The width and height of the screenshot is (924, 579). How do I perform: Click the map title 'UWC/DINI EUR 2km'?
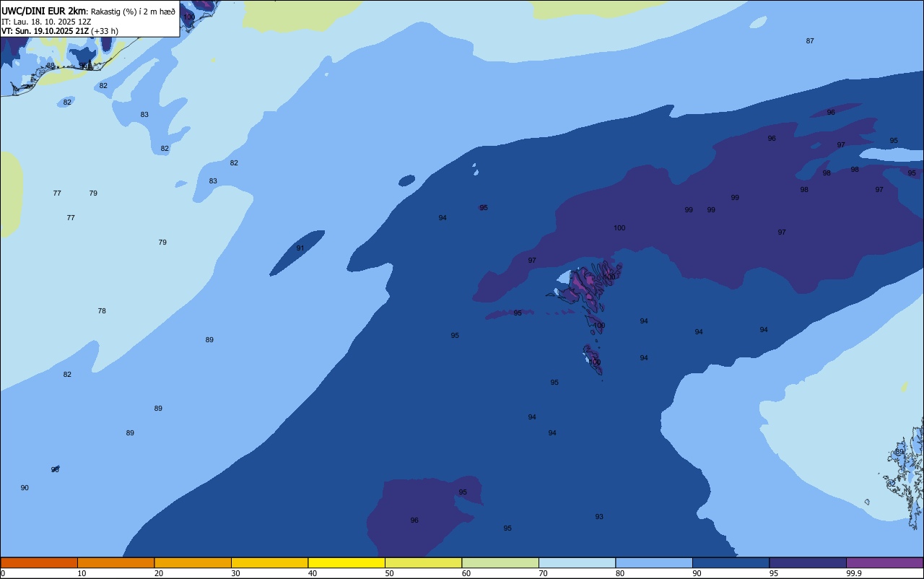point(44,11)
